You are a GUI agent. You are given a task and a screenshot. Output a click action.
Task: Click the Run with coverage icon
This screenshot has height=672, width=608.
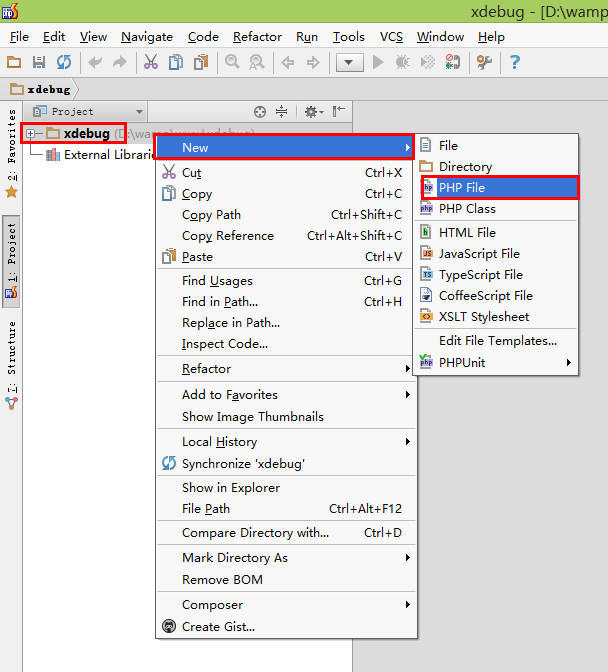coord(428,63)
